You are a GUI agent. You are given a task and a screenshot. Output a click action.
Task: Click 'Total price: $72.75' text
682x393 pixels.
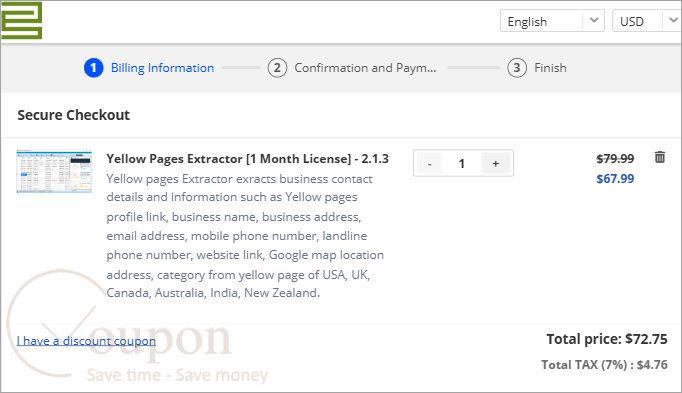point(607,339)
